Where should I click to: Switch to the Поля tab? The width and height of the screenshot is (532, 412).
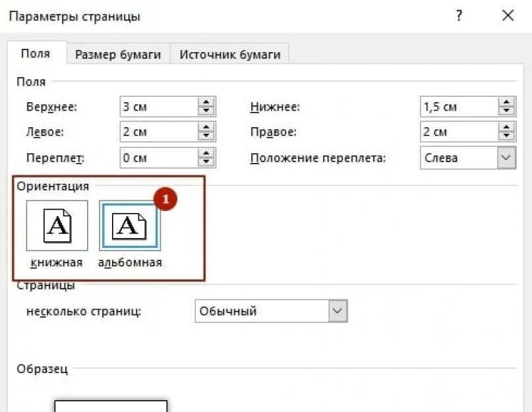36,53
